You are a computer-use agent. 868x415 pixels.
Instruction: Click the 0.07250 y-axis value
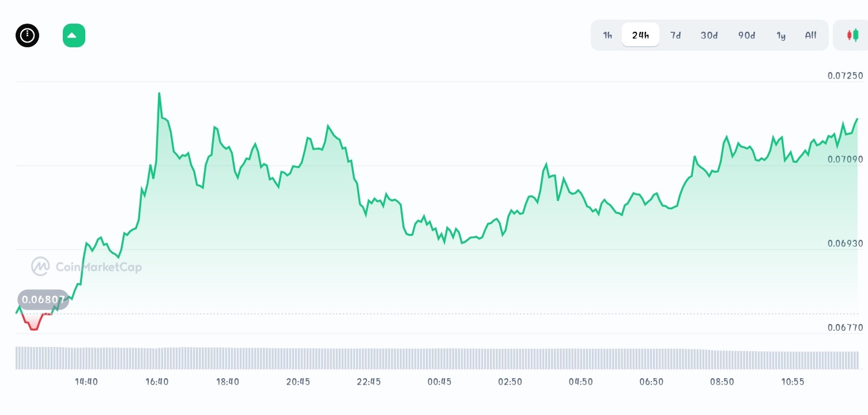(846, 76)
